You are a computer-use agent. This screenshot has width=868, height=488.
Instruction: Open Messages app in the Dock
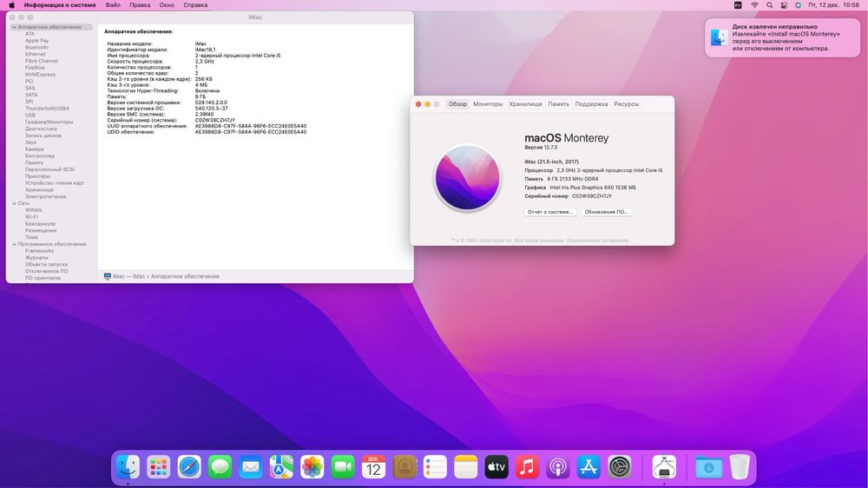click(x=220, y=467)
